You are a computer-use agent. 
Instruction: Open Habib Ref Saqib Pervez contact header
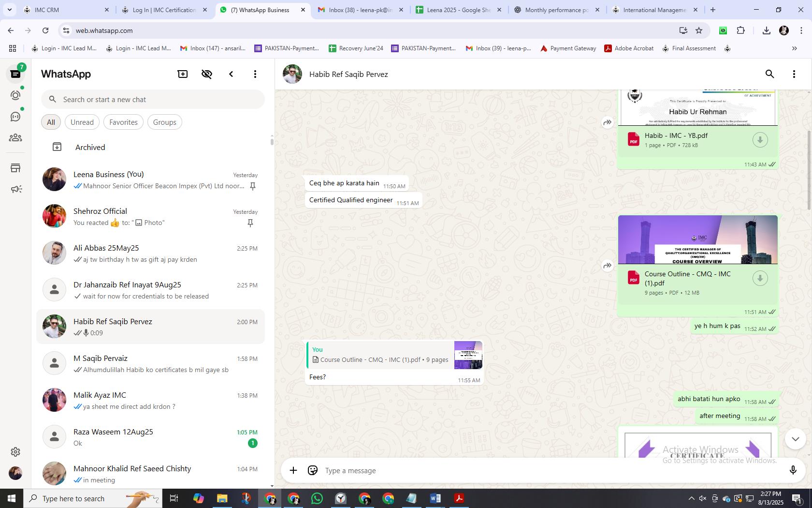(348, 74)
